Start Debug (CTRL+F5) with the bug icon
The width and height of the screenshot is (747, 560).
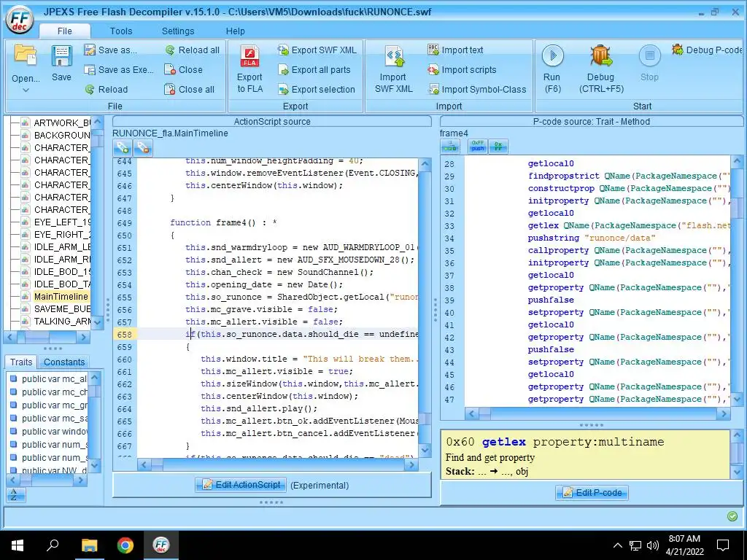pyautogui.click(x=601, y=69)
